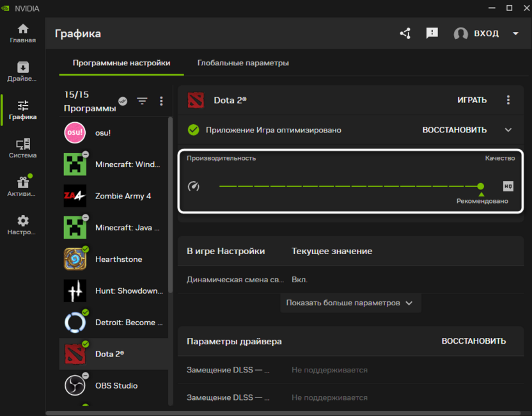Screen dimensions: 532x416
Task: Select OBS Studio in programs list
Action: click(x=114, y=385)
